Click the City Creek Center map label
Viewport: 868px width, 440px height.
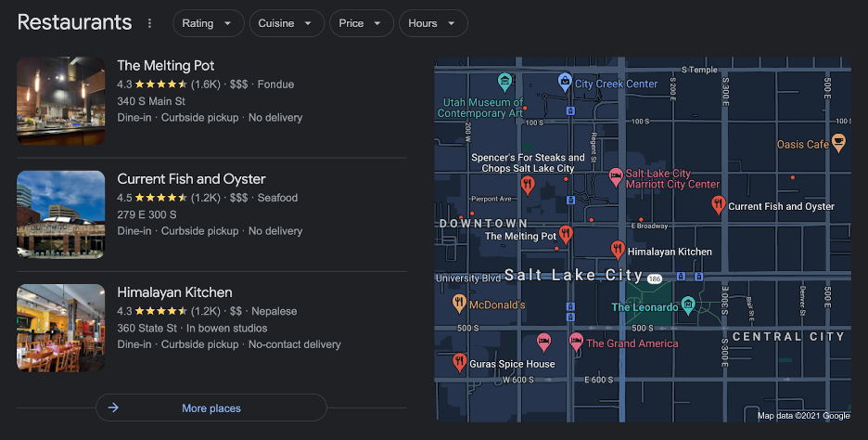[616, 84]
